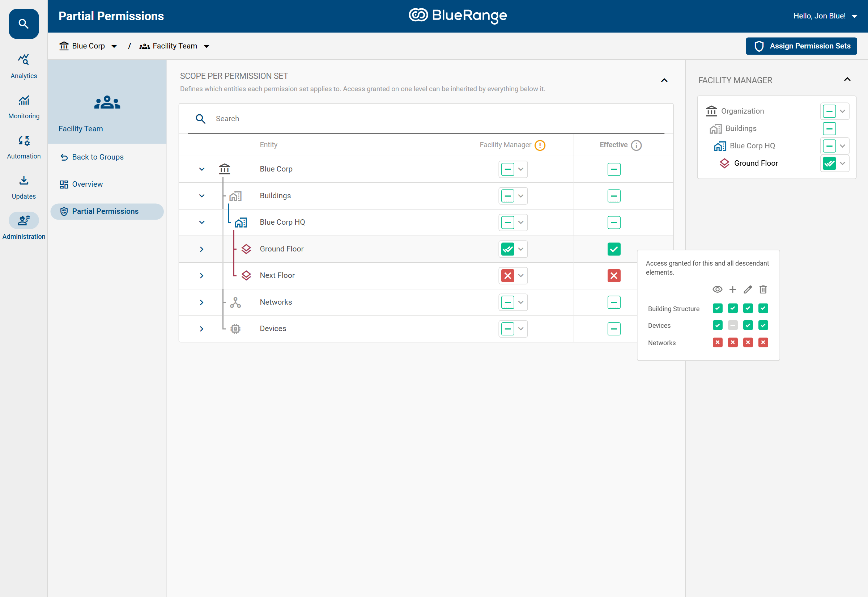The height and width of the screenshot is (597, 868).
Task: Open the Jon Blue user menu
Action: pos(825,16)
